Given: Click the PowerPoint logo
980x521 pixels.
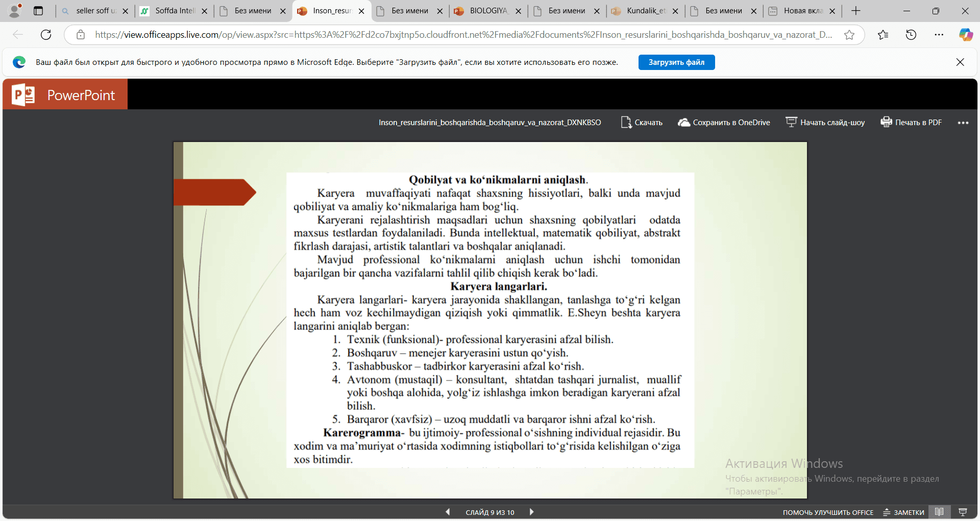Looking at the screenshot, I should pos(65,94).
